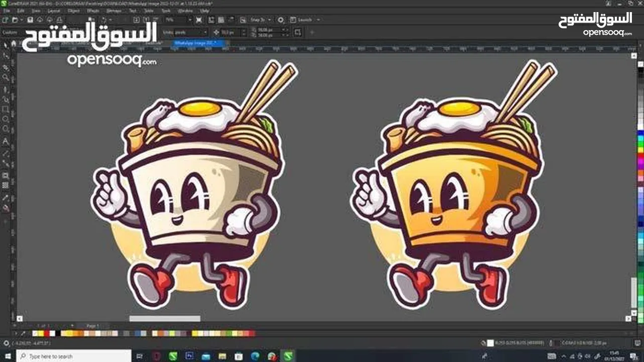Click the nudge distance input field

[230, 32]
